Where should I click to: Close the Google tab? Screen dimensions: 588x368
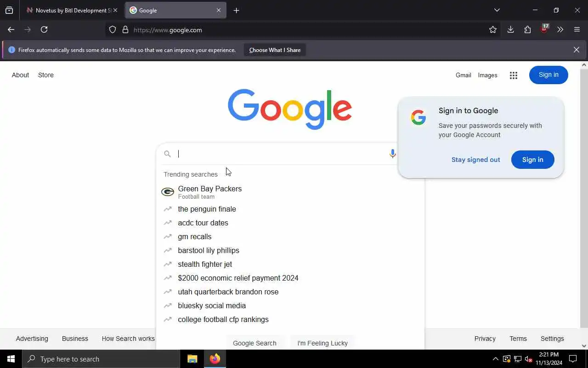(219, 10)
